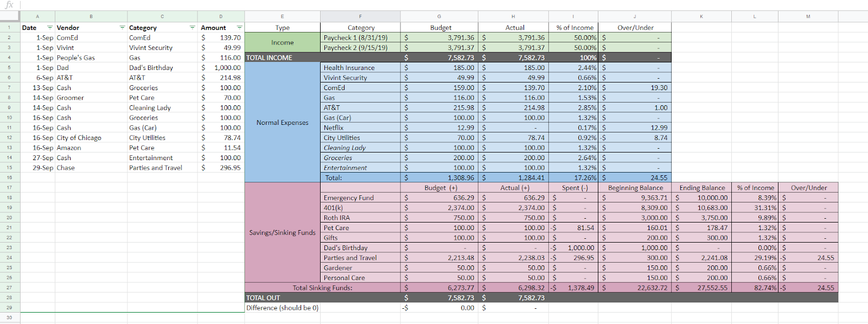Select column G header
Image resolution: width=868 pixels, height=324 pixels.
[x=439, y=16]
